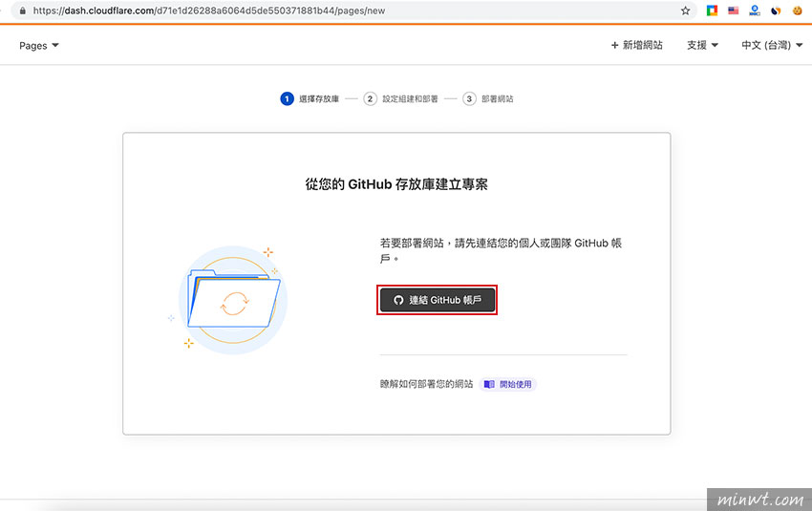Open the cookie extension icon

[x=798, y=11]
